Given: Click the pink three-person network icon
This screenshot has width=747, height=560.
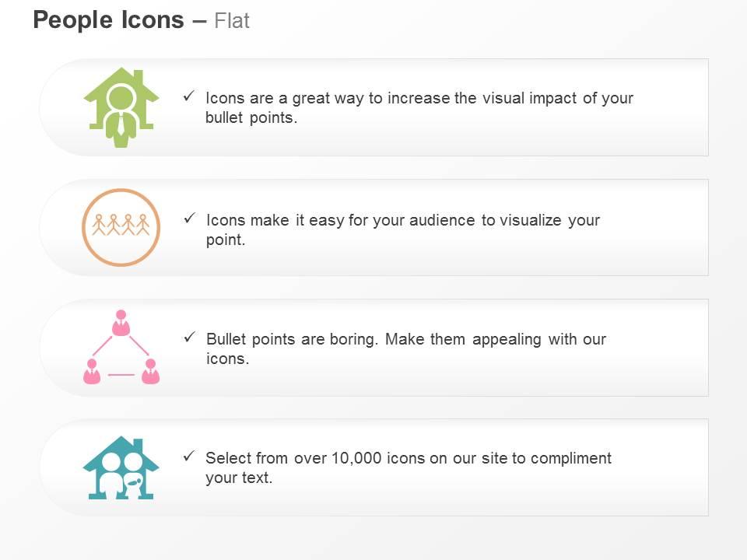Looking at the screenshot, I should 121,347.
